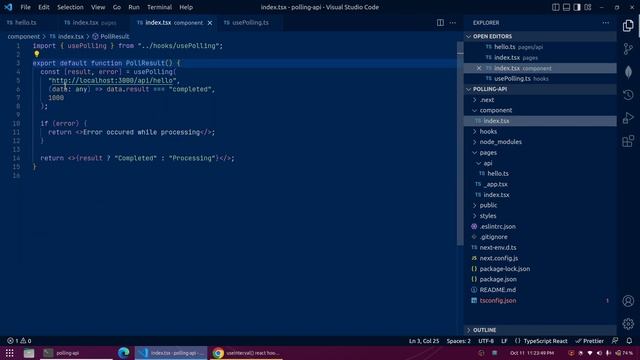640x360 pixels.
Task: Open the Source Control view
Action: click(628, 49)
